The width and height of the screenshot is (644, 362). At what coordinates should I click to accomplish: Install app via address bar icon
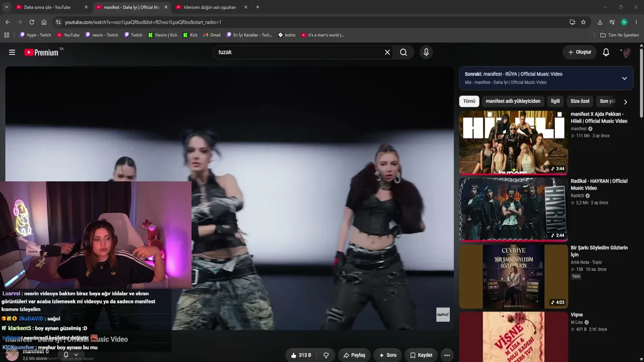point(572,22)
